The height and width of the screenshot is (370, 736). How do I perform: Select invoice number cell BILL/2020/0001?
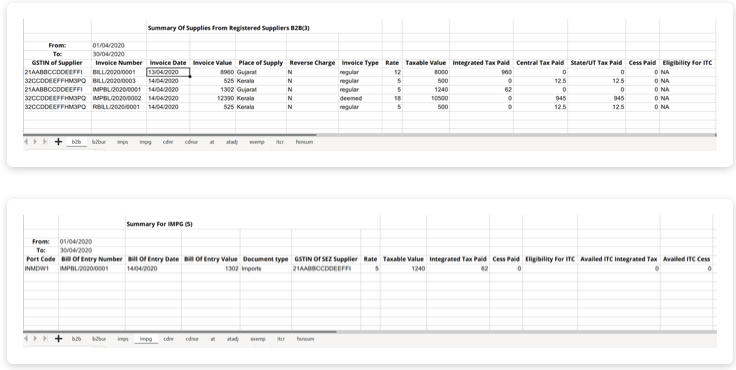coord(119,72)
